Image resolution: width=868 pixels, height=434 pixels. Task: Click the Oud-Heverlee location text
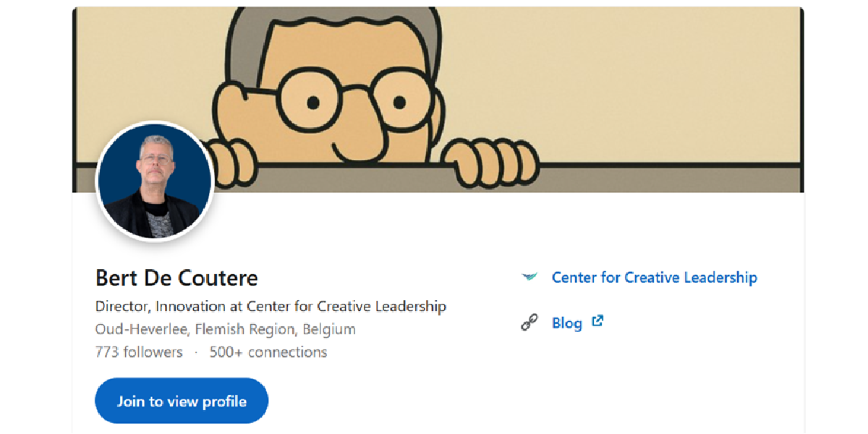point(226,329)
